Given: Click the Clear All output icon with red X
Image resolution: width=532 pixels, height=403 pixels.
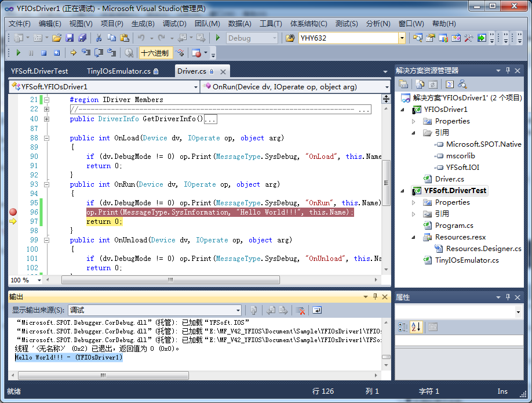Looking at the screenshot, I should 300,310.
